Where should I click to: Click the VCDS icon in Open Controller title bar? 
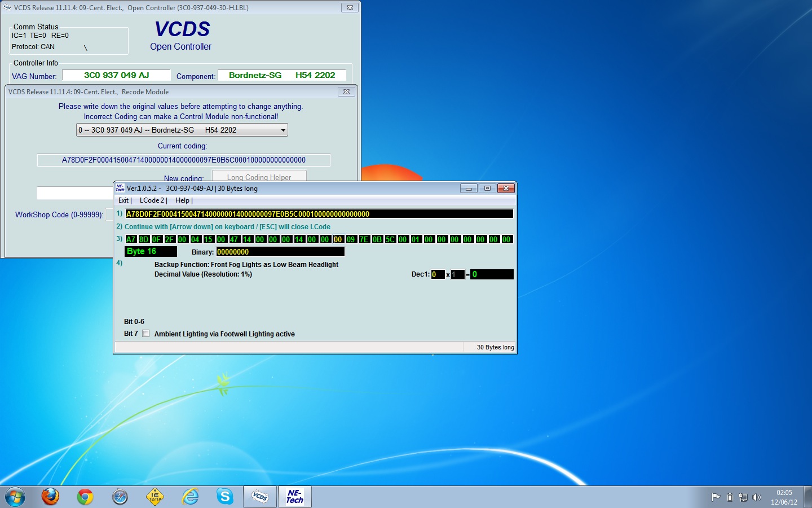(7, 8)
